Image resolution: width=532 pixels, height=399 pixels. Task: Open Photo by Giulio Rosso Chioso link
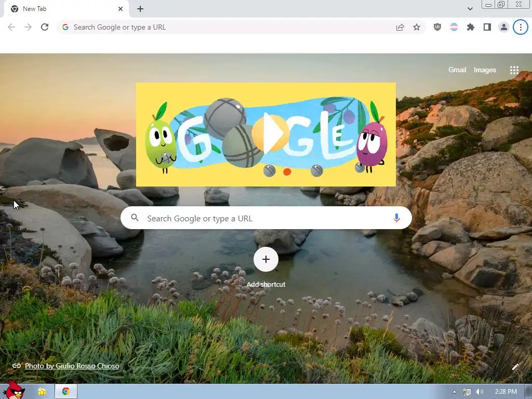72,366
